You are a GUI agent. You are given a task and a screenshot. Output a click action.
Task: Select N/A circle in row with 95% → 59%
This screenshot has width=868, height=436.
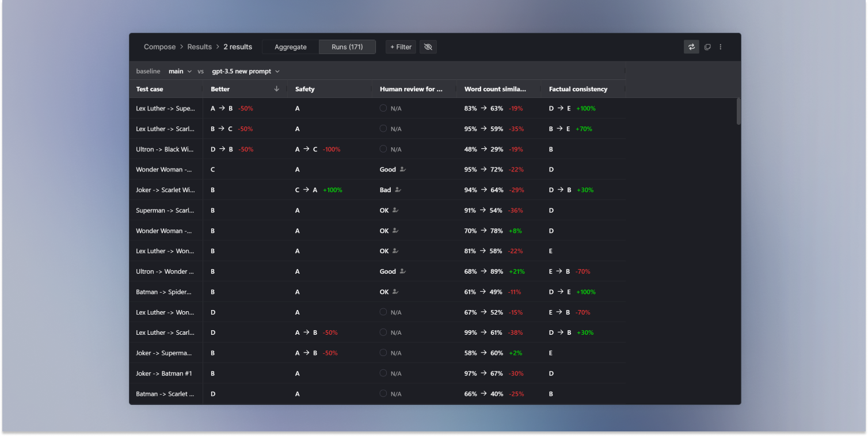(383, 129)
